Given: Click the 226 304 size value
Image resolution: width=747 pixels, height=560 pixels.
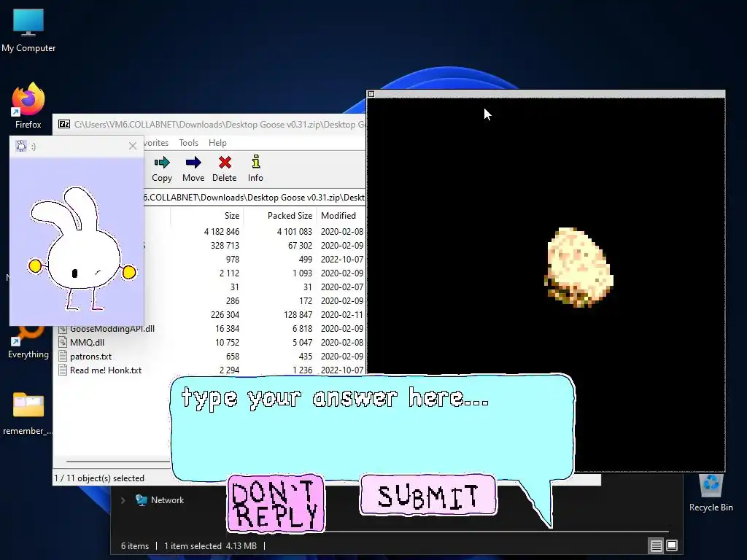Looking at the screenshot, I should click(x=225, y=315).
